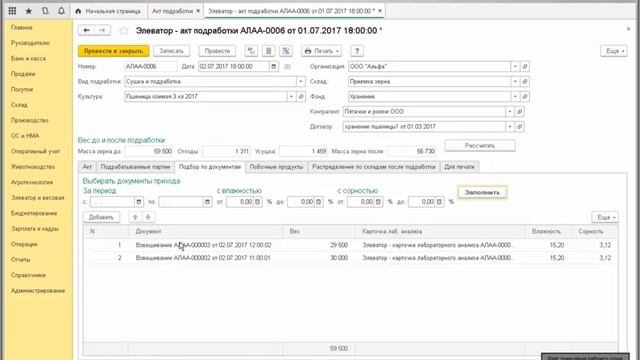640x360 pixels.
Task: Select row Взвешивание АЛАА-000003
Action: 351,245
